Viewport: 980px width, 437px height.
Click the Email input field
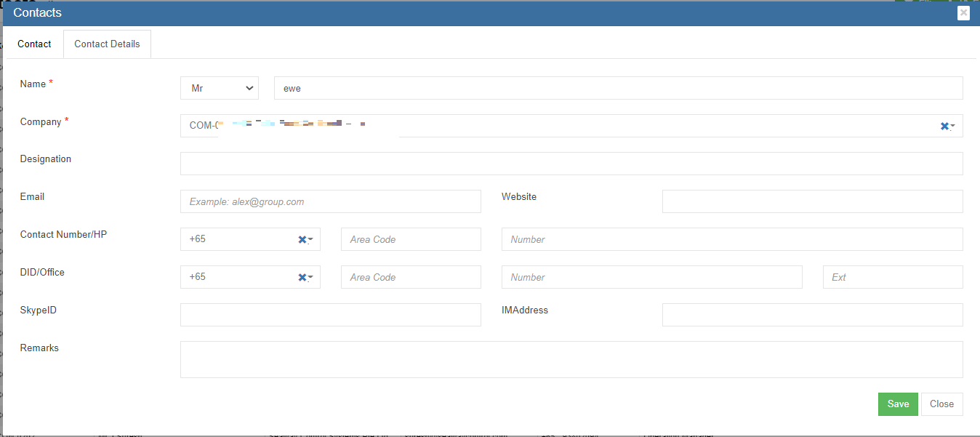click(x=331, y=201)
